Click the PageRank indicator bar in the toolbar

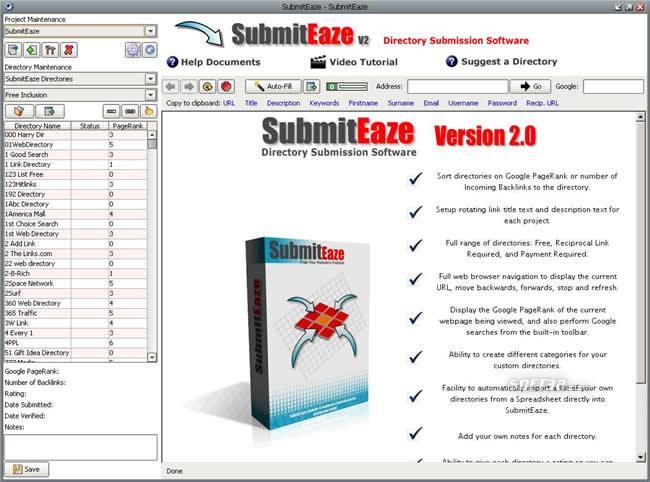click(x=347, y=87)
